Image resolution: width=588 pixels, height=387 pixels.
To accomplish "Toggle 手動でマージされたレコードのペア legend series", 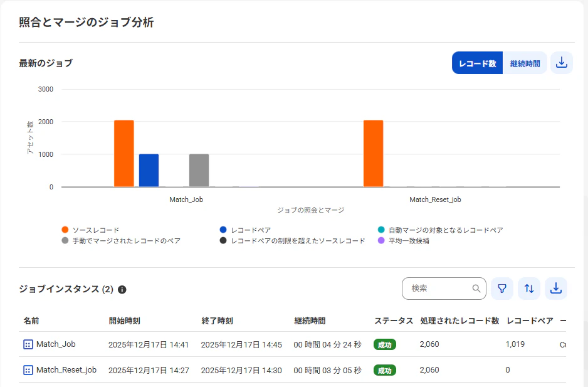I will click(x=121, y=241).
